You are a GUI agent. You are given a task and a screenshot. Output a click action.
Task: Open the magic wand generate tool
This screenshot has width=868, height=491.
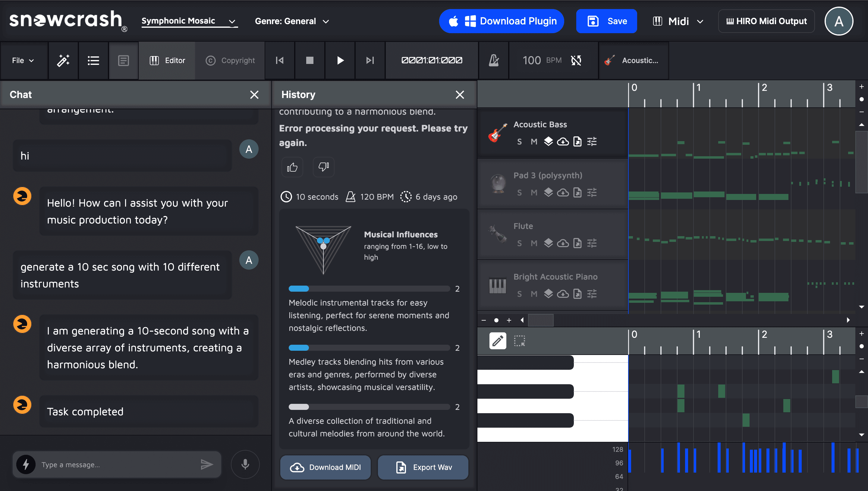pyautogui.click(x=63, y=60)
